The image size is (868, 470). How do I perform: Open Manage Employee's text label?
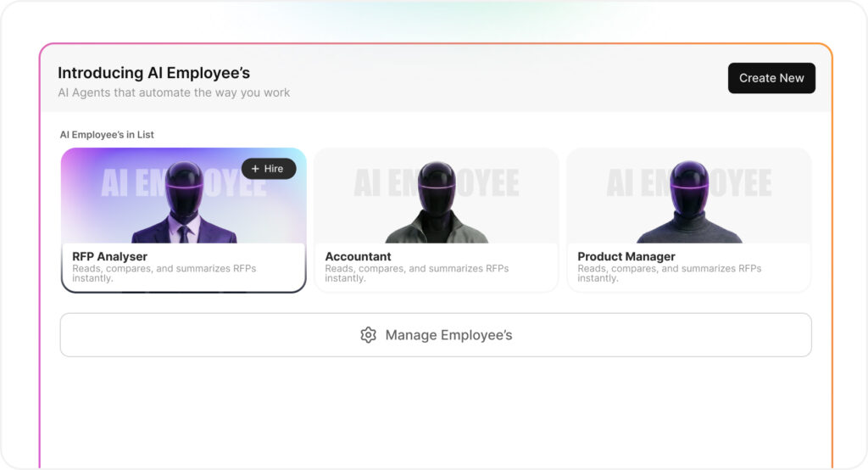coord(448,335)
